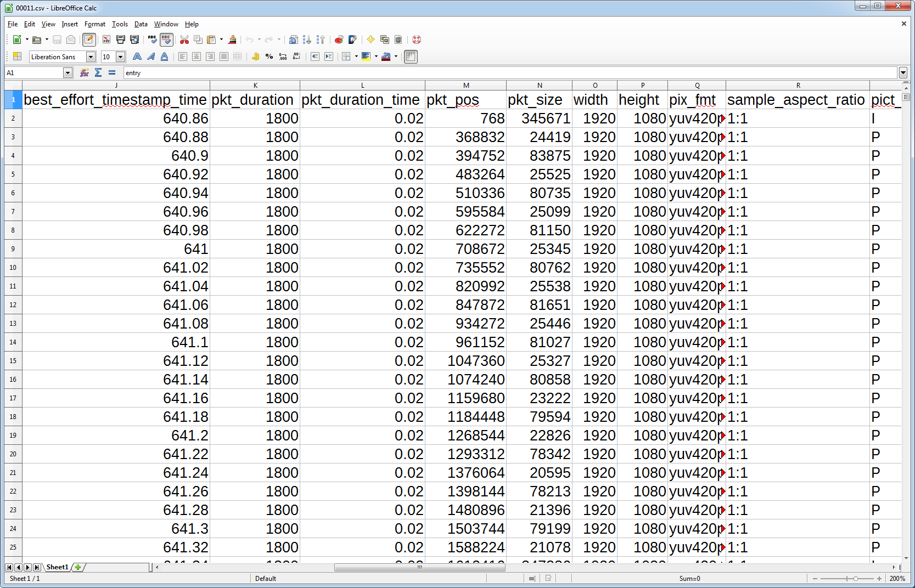The image size is (915, 588).
Task: Open the font size dropdown
Action: coord(120,57)
